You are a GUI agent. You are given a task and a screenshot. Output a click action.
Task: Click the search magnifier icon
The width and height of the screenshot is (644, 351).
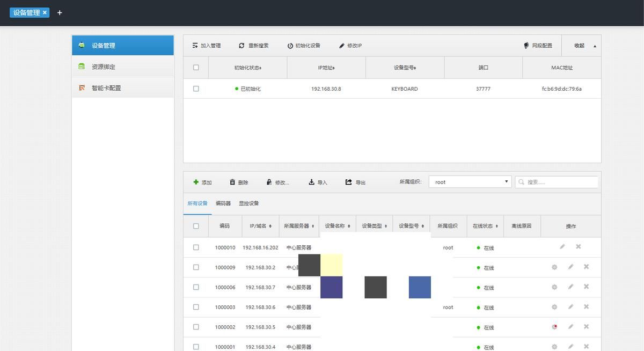click(521, 182)
